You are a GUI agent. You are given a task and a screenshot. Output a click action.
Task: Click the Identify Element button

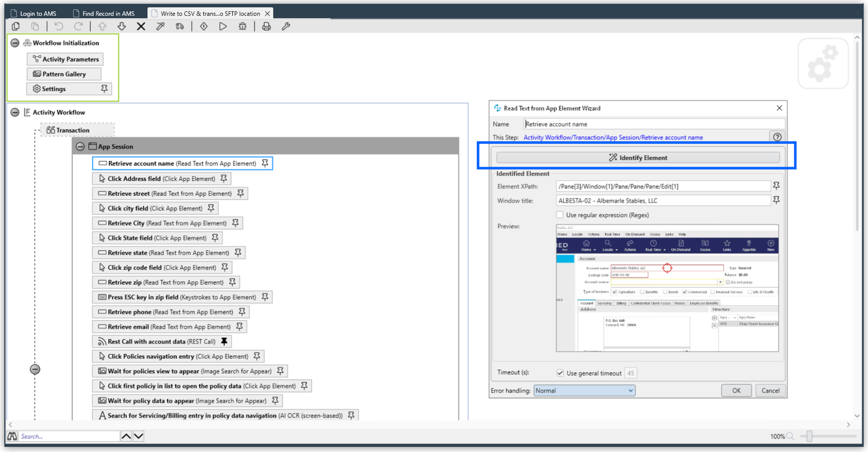point(638,158)
